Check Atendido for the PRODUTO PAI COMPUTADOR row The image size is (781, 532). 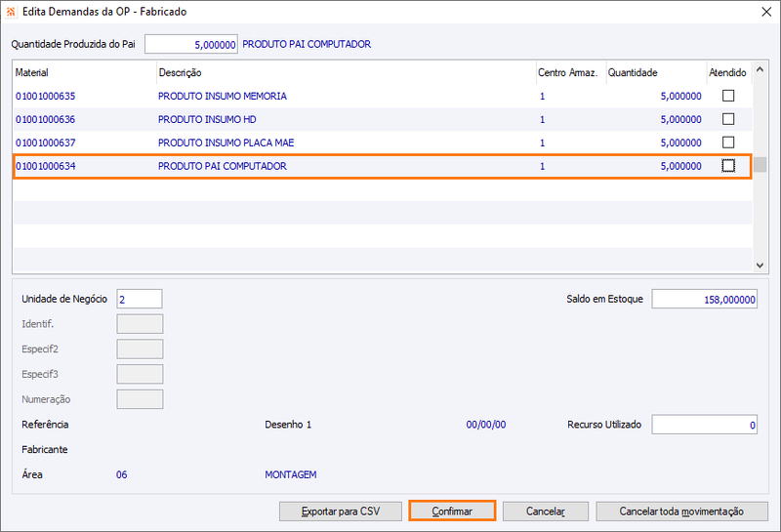pos(728,165)
